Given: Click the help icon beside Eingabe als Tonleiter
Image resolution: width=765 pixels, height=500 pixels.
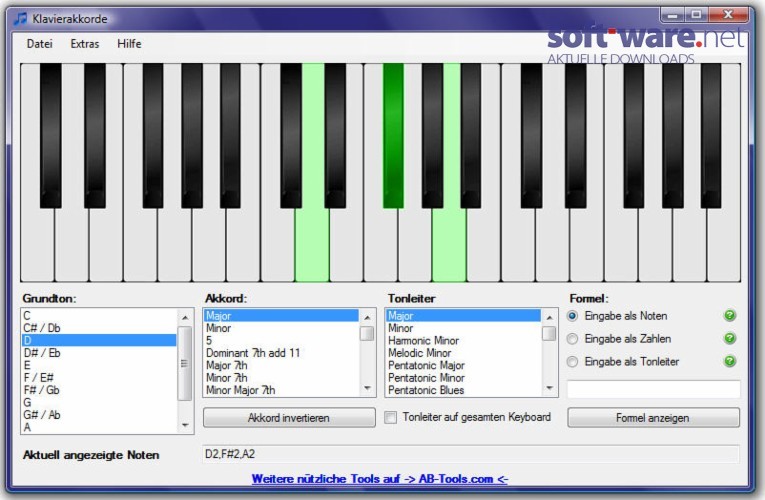Looking at the screenshot, I should [729, 361].
